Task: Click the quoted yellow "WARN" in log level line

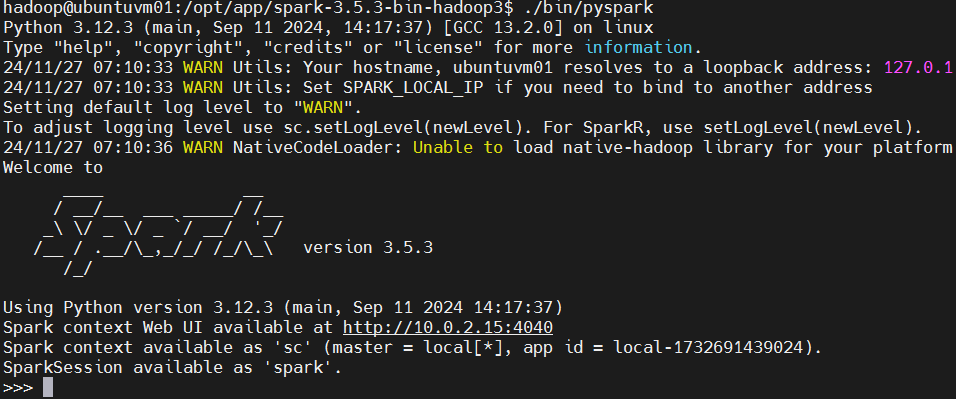Action: pos(323,108)
